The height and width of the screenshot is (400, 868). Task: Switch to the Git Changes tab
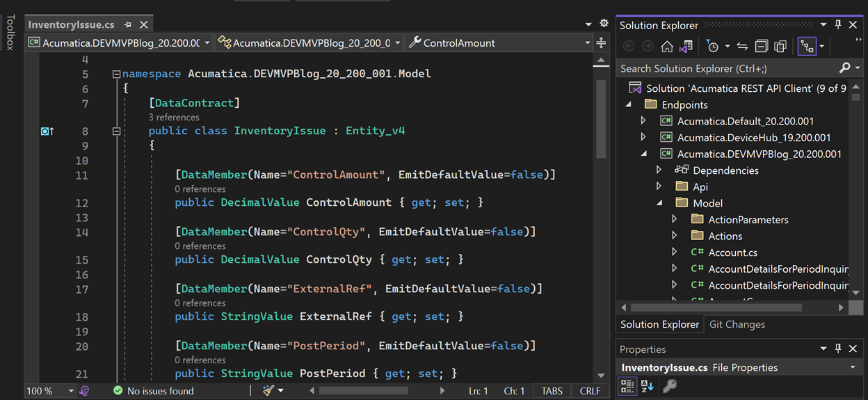tap(737, 324)
